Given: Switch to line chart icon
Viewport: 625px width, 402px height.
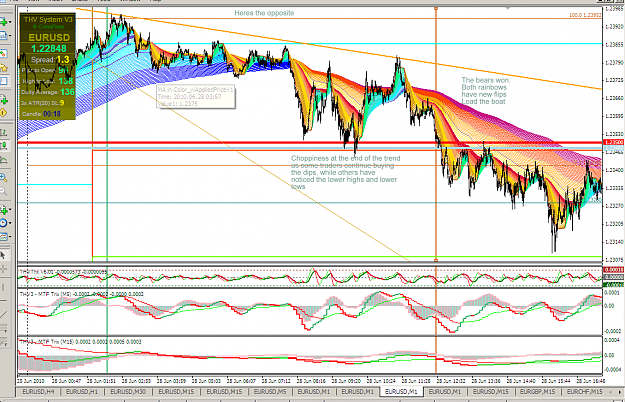Looking at the screenshot, I should click(4, 160).
